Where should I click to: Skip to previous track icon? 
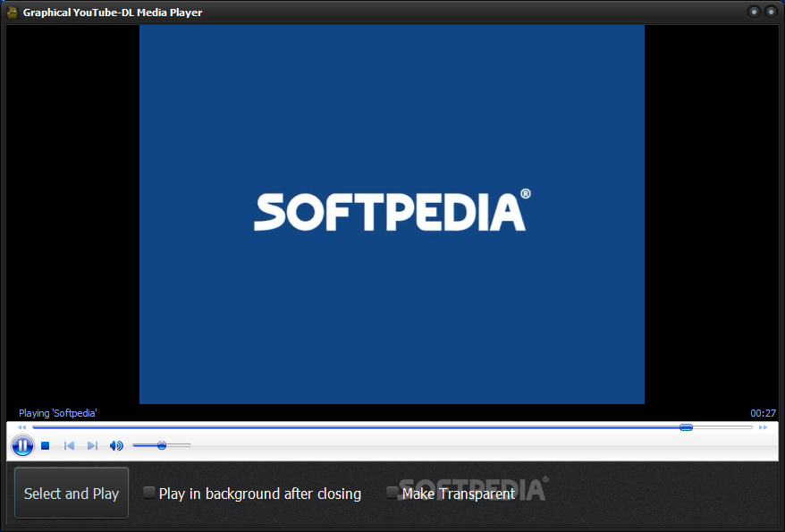(69, 445)
